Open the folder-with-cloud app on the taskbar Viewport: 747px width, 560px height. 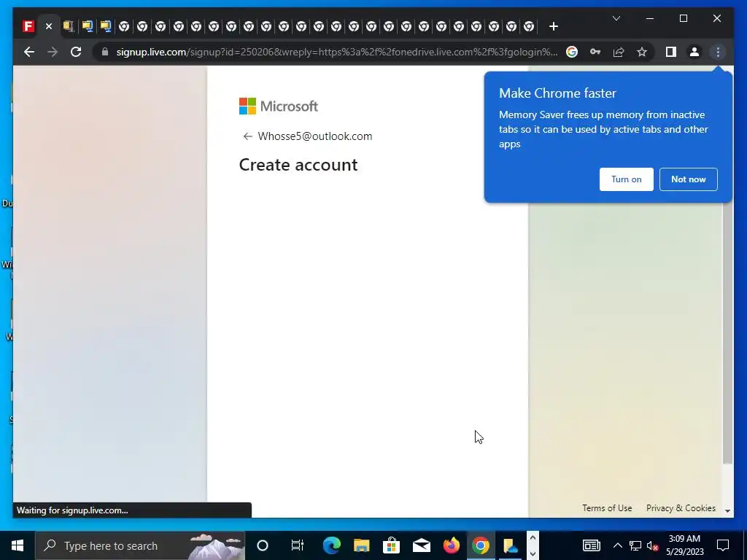[510, 545]
